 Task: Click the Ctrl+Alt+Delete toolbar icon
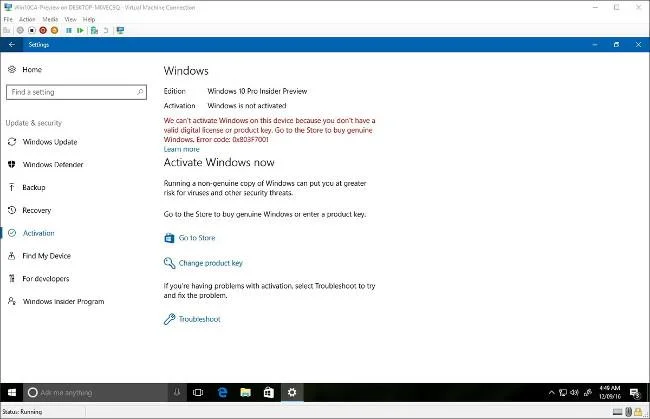[x=7, y=30]
